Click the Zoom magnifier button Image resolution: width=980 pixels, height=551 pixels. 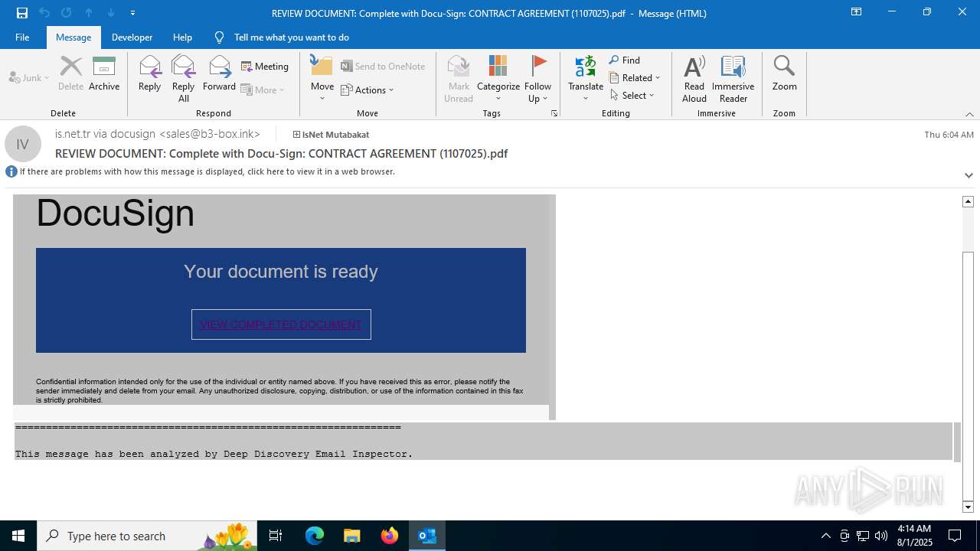click(784, 73)
